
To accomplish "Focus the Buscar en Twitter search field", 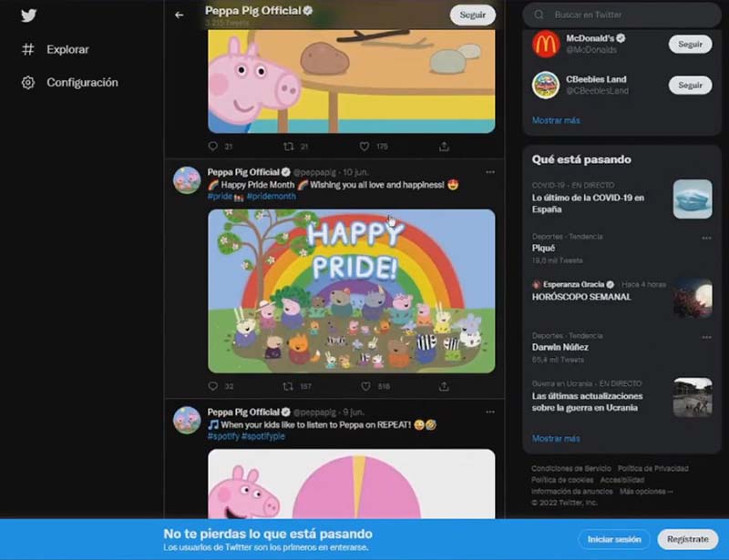I will click(622, 15).
